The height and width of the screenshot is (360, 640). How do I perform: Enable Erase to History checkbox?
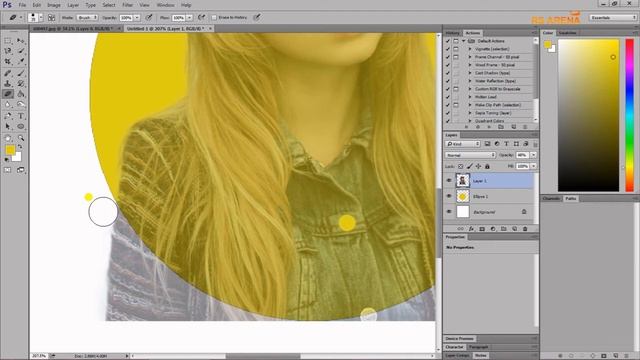(x=214, y=18)
